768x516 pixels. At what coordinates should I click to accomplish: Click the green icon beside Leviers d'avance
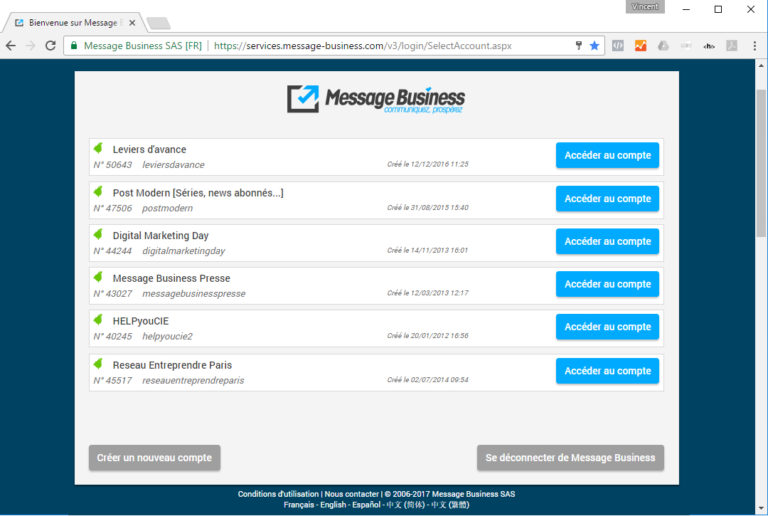[x=98, y=149]
